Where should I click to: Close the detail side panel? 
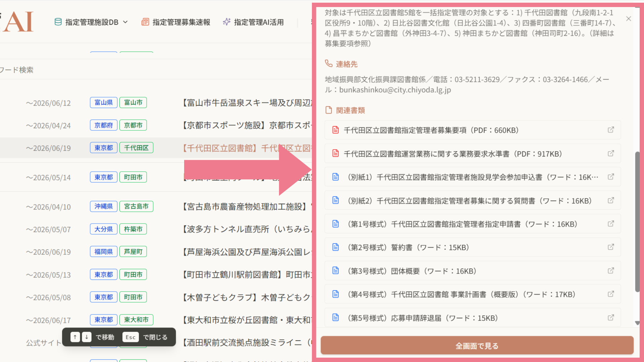click(x=629, y=19)
